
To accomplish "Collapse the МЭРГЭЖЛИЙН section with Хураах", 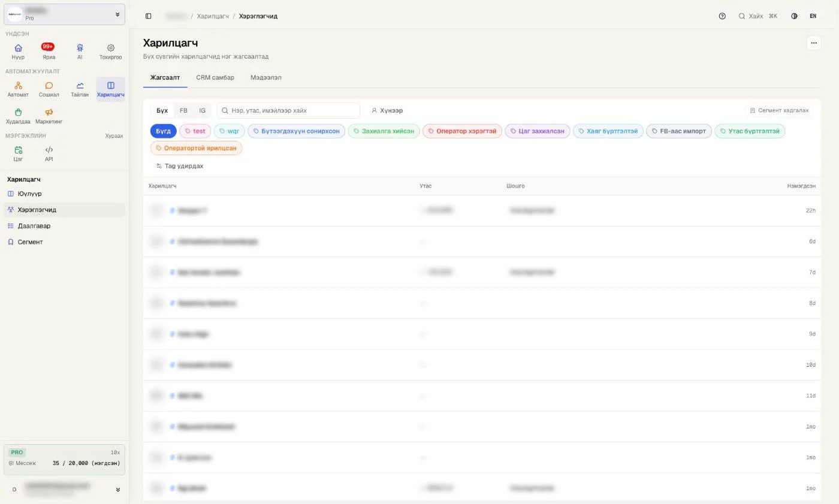I will (114, 136).
